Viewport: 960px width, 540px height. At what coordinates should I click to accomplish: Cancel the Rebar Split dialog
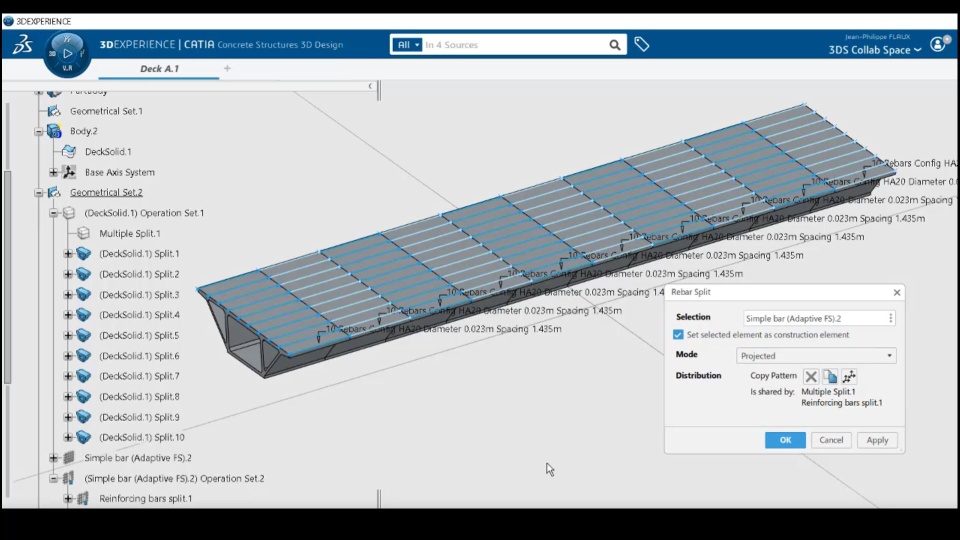(831, 440)
